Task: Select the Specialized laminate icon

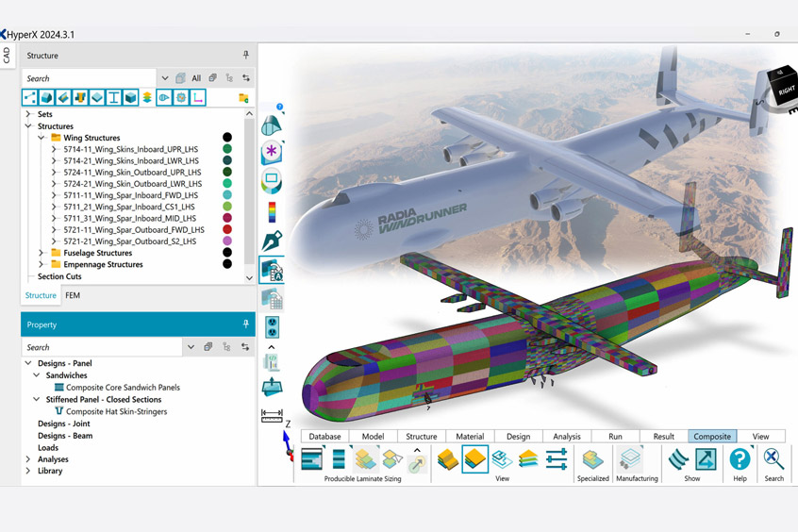Action: (x=592, y=459)
